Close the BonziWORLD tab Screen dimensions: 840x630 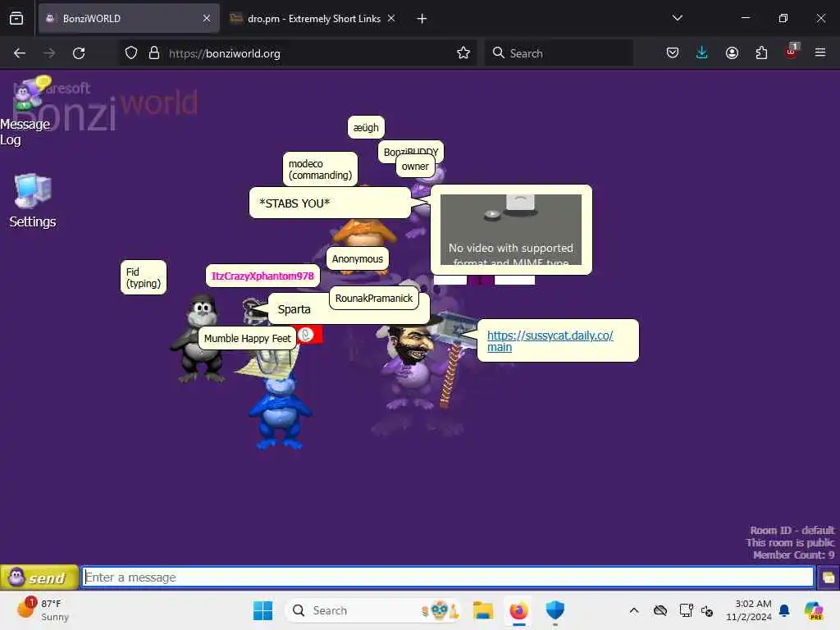coord(207,18)
